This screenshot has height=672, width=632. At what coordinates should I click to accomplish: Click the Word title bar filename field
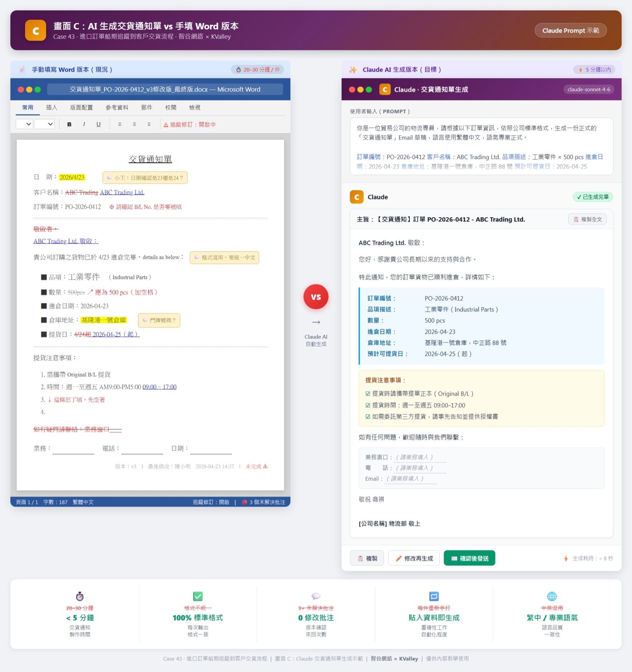165,89
